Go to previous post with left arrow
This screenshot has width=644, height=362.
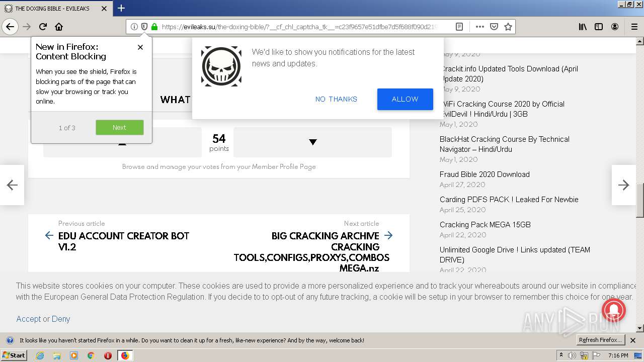(x=12, y=185)
